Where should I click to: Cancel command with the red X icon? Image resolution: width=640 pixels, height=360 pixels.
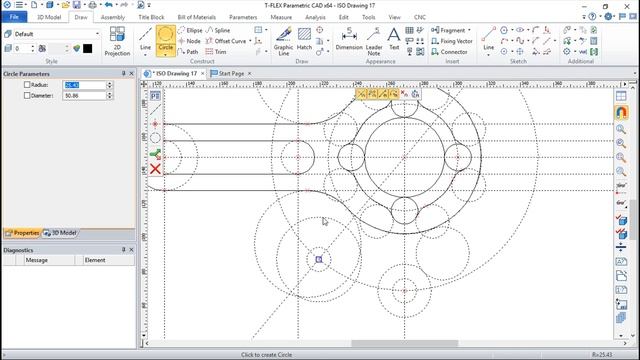[155, 169]
